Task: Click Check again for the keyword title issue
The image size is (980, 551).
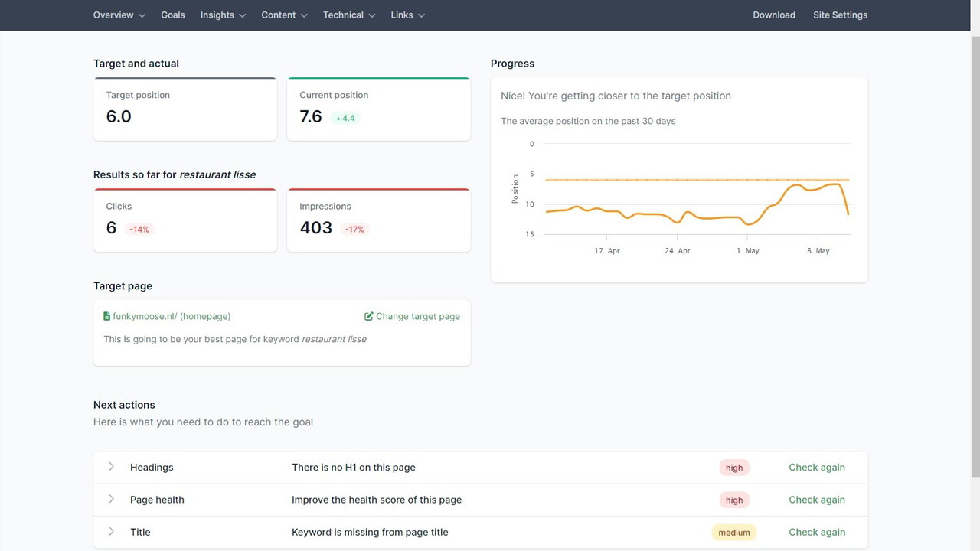Action: pos(816,532)
